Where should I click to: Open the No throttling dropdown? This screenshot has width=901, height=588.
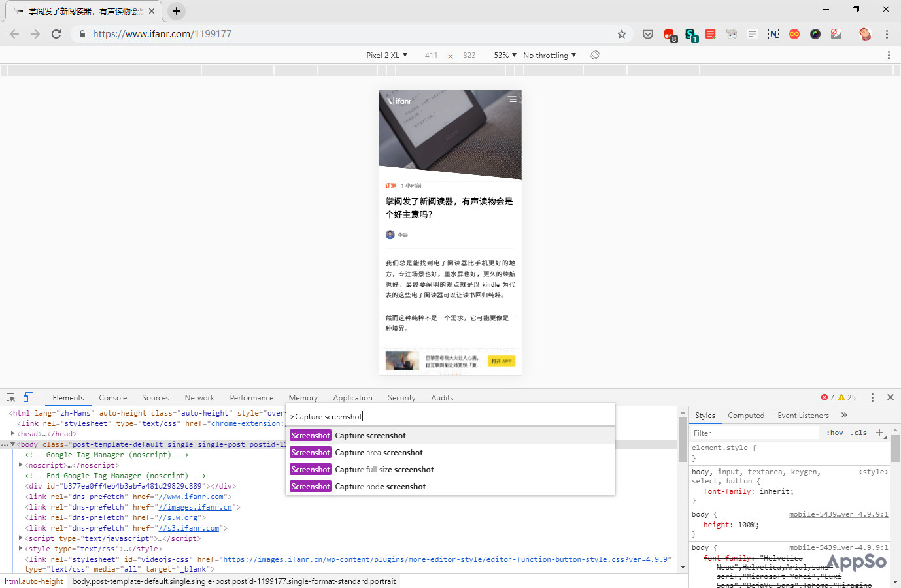549,55
